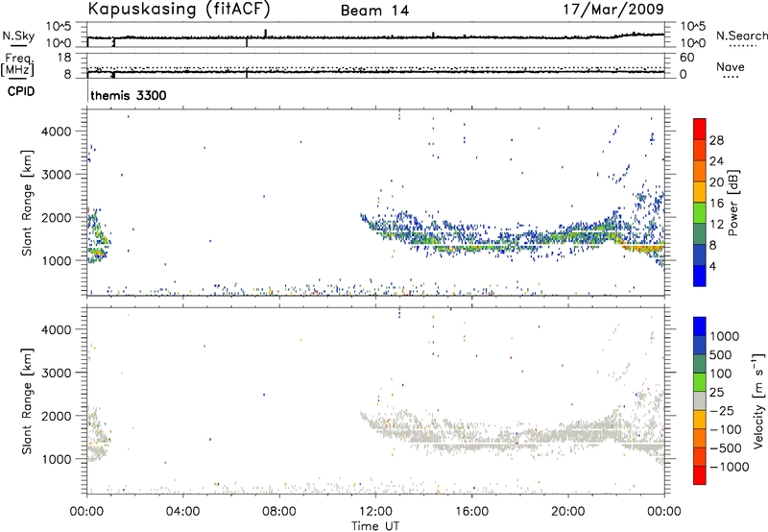
Task: Pick the green 12 dB power color band
Action: click(x=700, y=213)
